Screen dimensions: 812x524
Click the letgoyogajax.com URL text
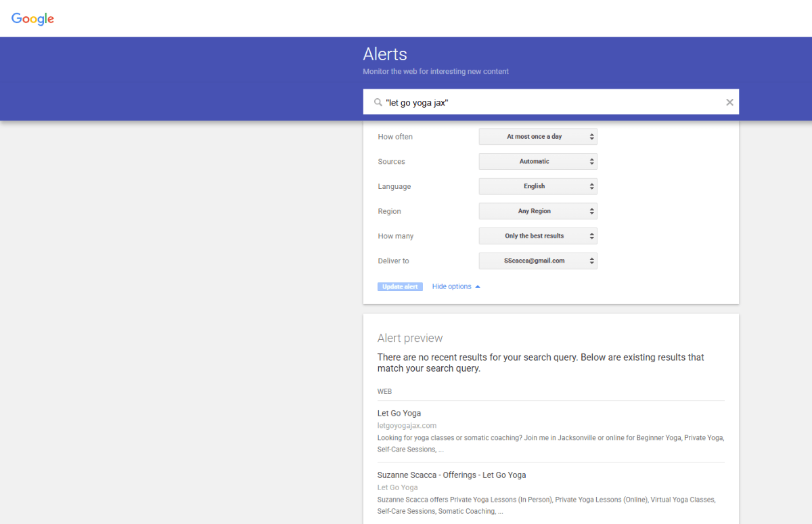pos(407,425)
